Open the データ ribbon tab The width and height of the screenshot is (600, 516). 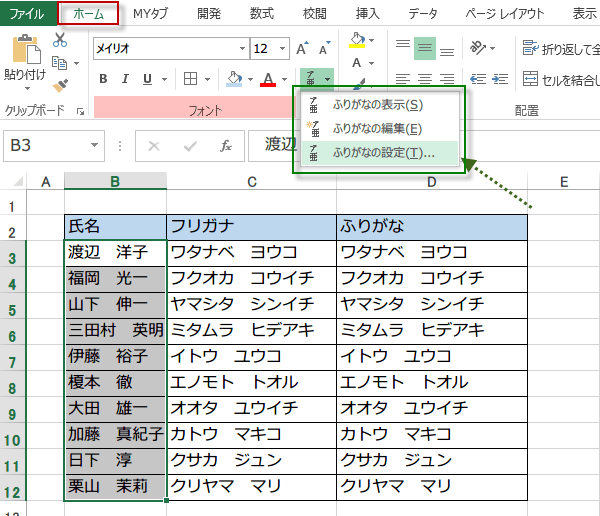pos(422,14)
